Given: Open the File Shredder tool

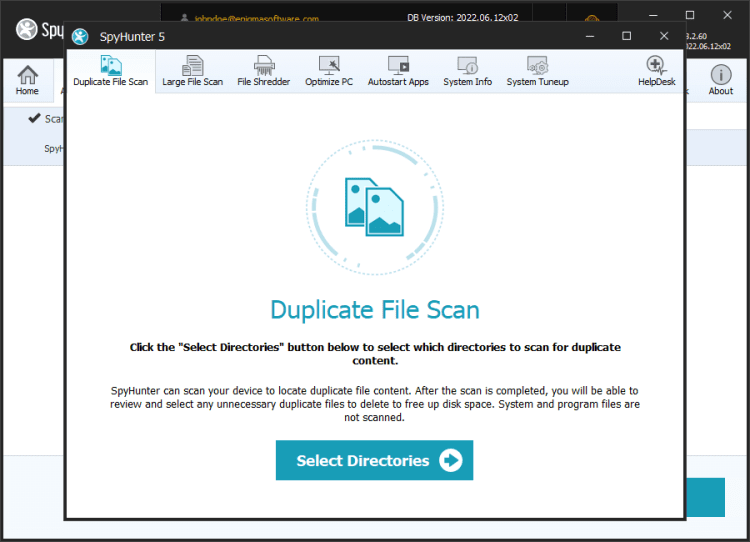Looking at the screenshot, I should point(264,71).
